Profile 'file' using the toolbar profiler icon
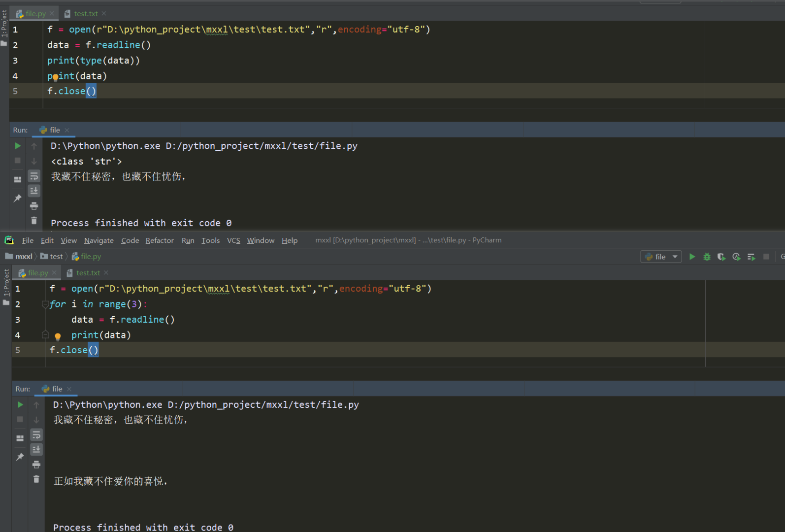This screenshot has height=532, width=785. 736,257
